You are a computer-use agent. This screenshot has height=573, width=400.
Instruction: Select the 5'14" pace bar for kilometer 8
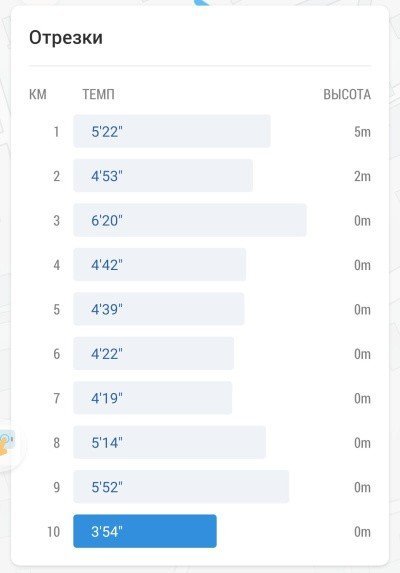[x=169, y=442]
